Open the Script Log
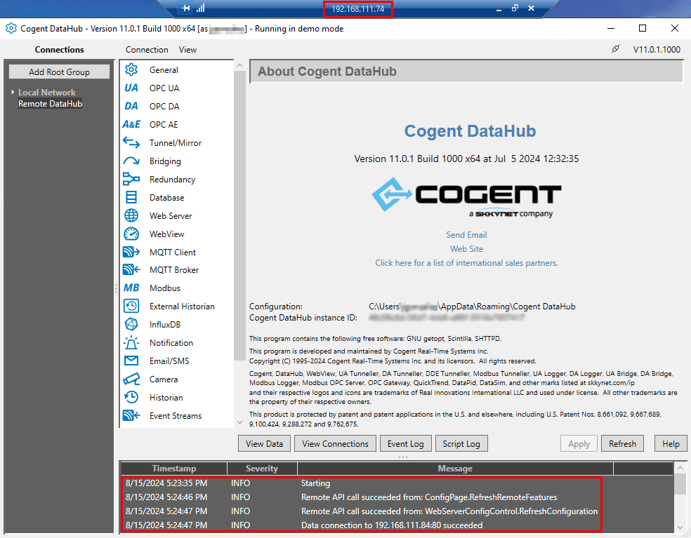691x538 pixels. click(x=461, y=444)
